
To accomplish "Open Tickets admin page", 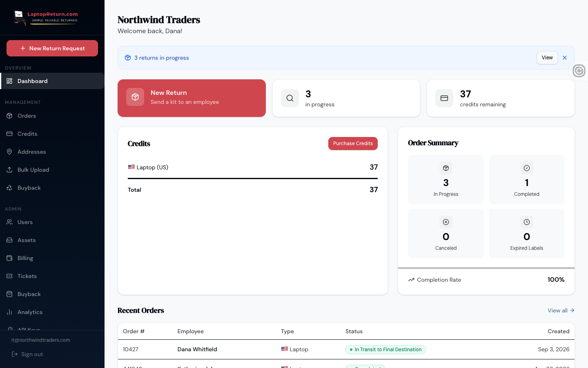I will click(52, 276).
